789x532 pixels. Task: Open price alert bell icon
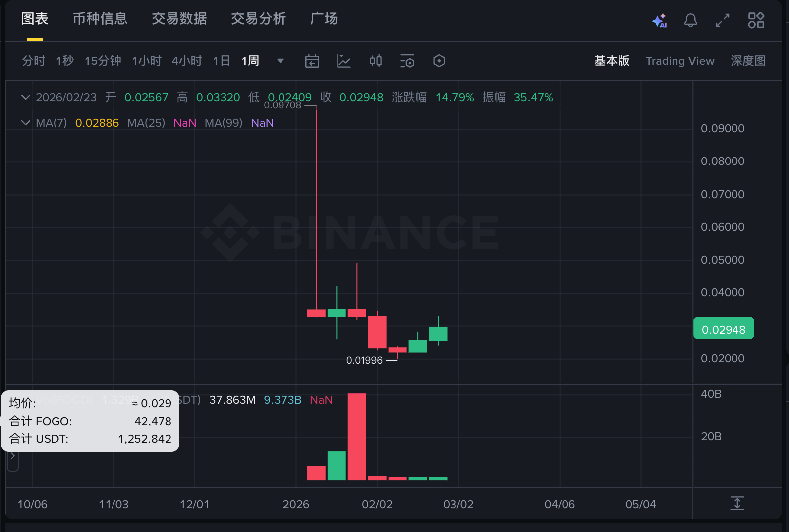coord(691,20)
